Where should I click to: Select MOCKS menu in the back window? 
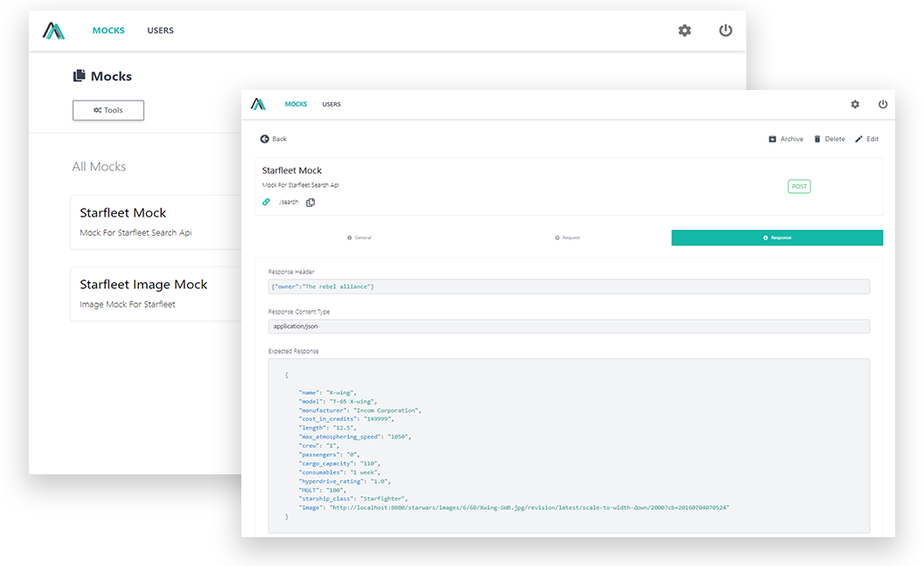click(108, 30)
